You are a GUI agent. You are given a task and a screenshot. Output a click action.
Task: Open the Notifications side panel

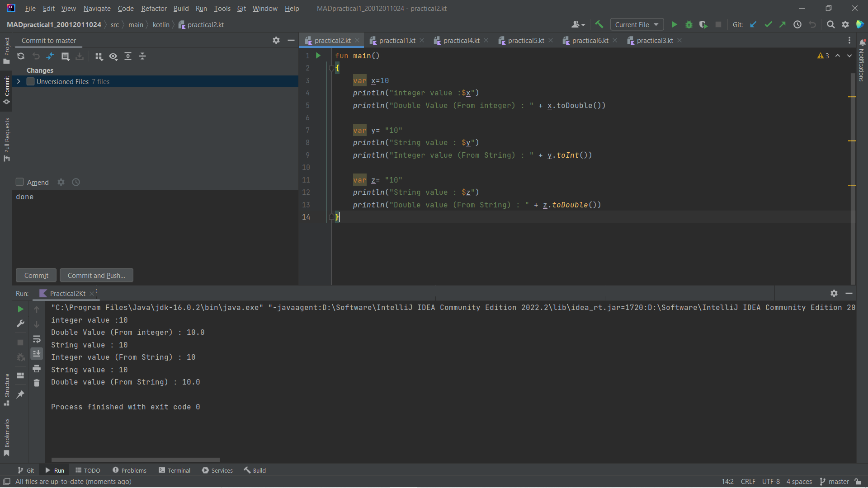(x=862, y=61)
